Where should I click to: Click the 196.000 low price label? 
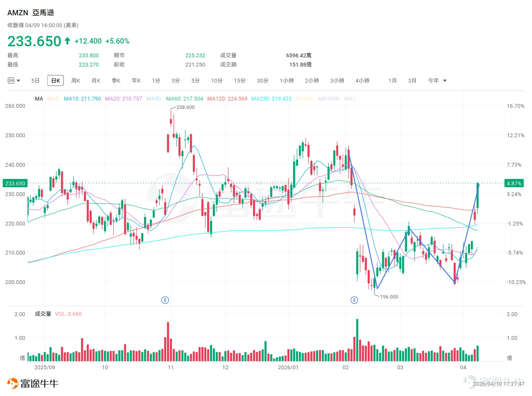pos(389,297)
